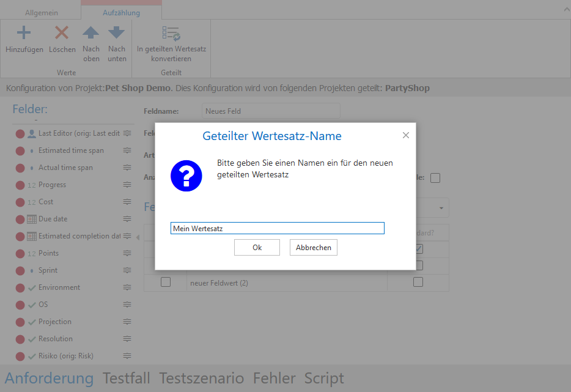This screenshot has width=571, height=392.
Task: Click red status dot beside Cost field
Action: [x=20, y=202]
